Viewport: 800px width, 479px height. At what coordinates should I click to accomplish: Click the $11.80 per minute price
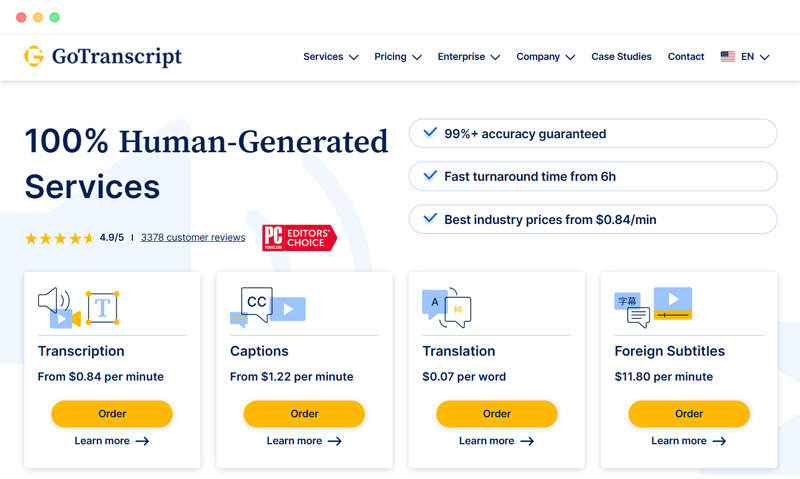pos(664,376)
